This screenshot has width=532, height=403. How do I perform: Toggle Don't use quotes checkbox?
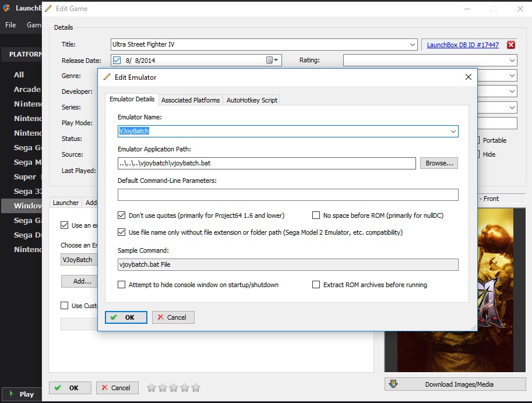121,215
